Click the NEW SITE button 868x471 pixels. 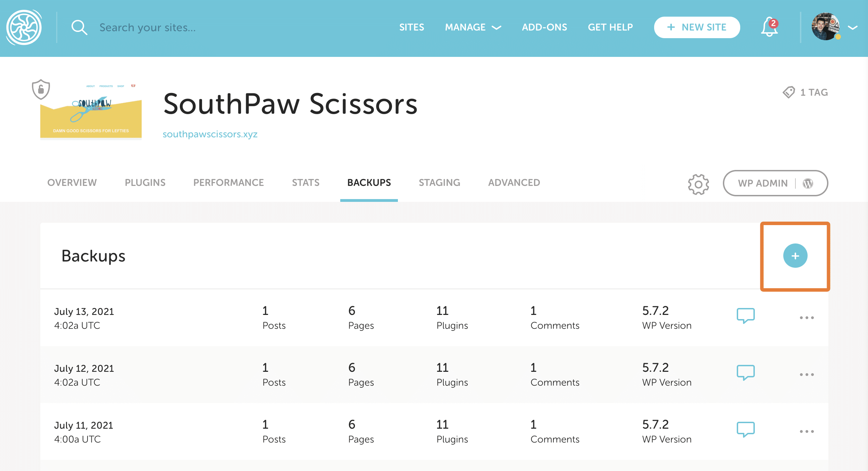point(697,27)
